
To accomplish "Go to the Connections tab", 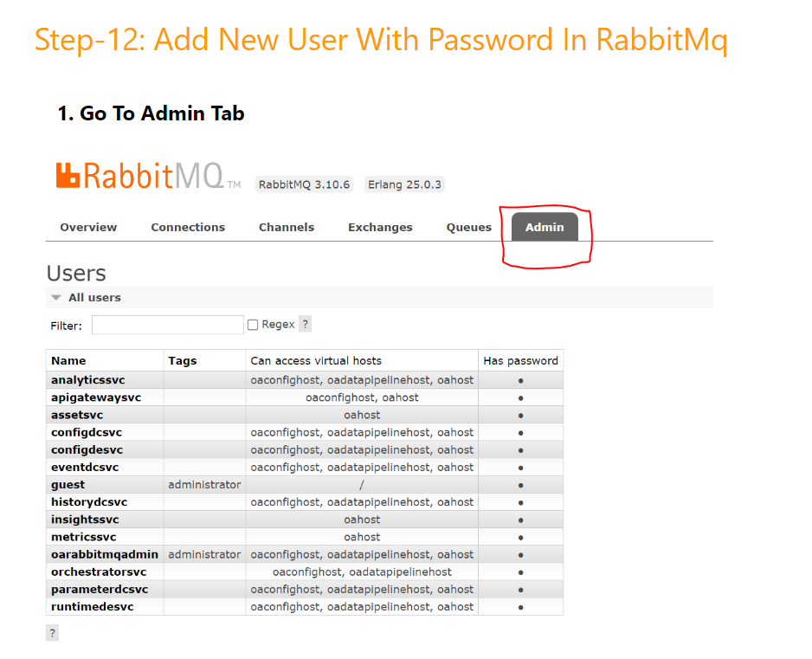I will point(188,227).
